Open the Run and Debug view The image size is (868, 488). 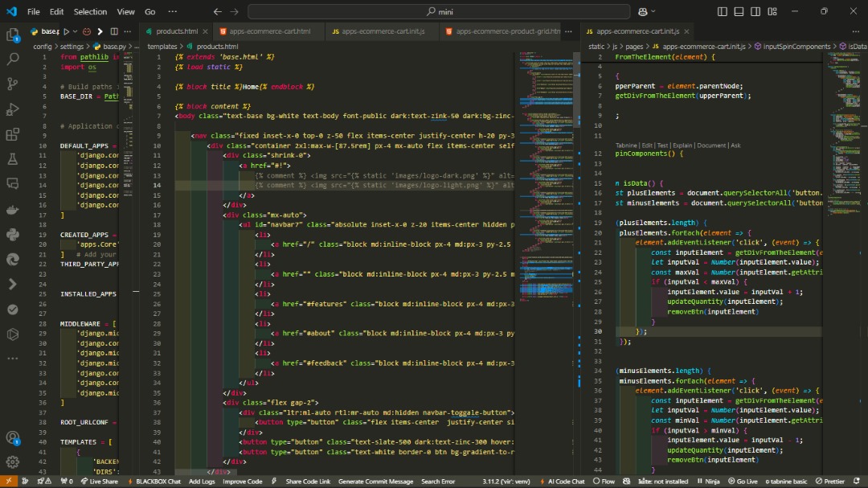tap(12, 109)
